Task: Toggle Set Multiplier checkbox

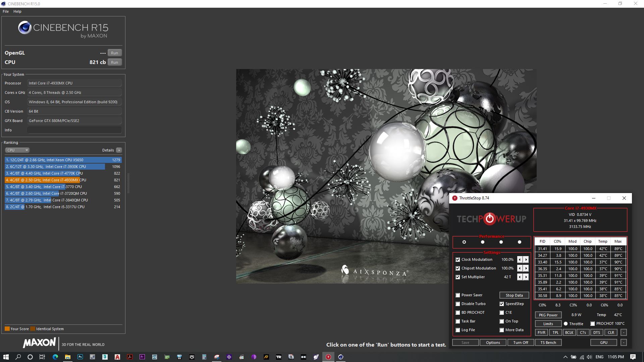Action: (x=458, y=277)
